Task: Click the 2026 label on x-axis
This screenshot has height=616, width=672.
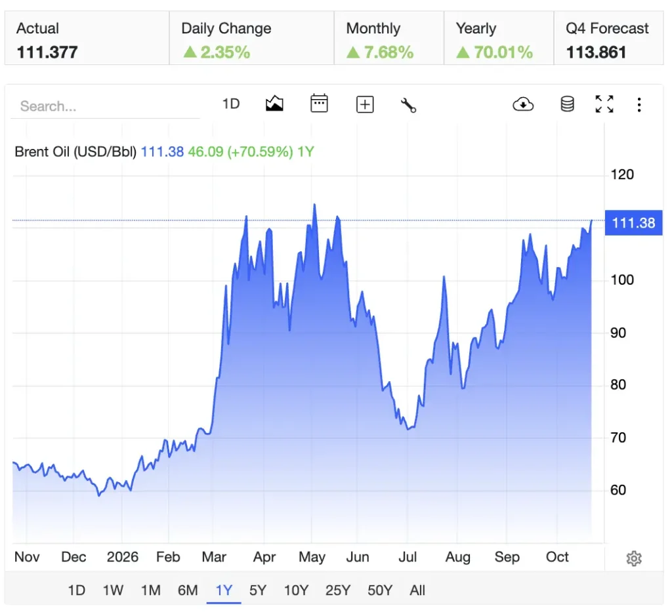Action: [123, 557]
